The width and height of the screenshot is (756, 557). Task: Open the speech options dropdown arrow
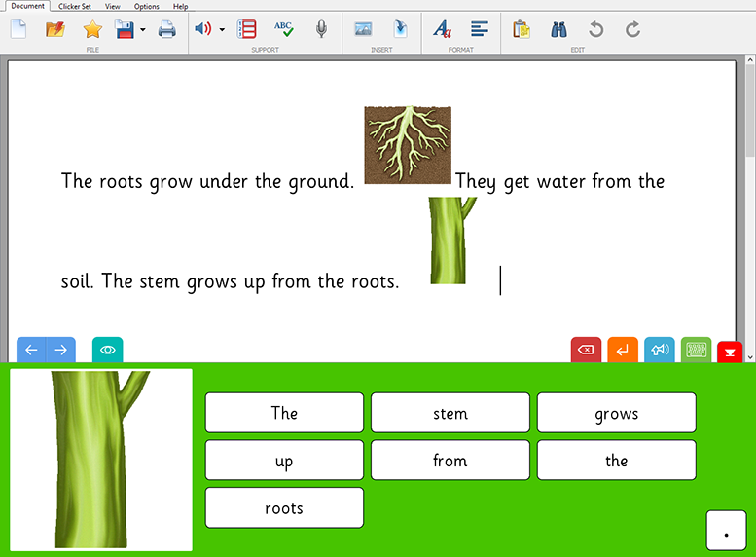coord(222,29)
